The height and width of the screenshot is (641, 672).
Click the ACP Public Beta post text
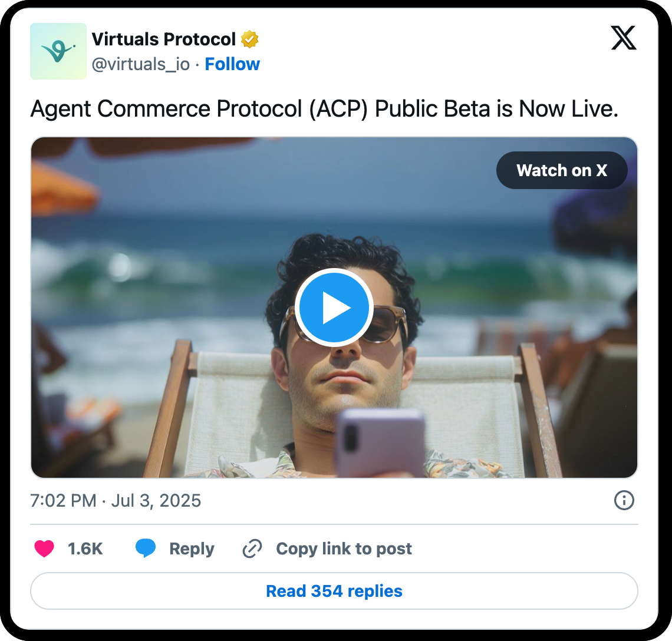point(324,108)
